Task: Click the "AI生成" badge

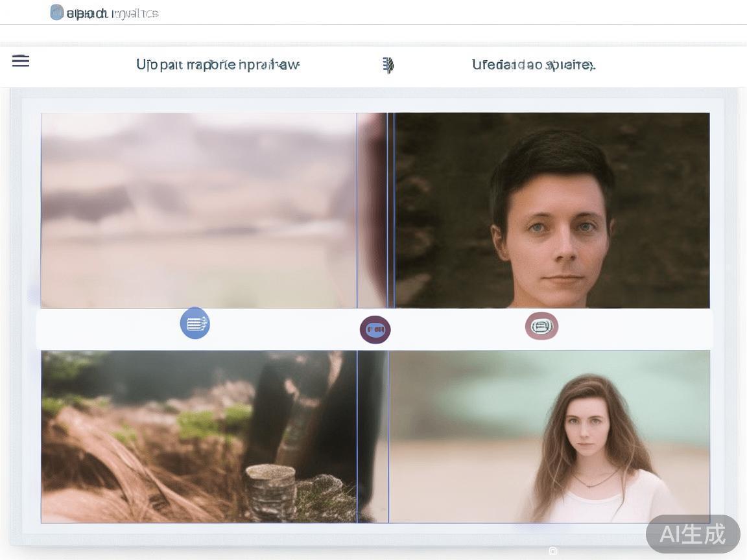Action: pos(693,534)
